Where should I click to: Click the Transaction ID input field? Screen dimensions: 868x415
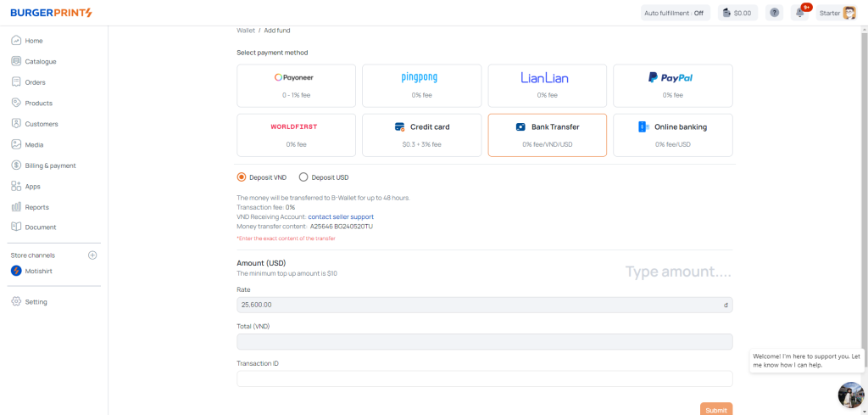tap(484, 379)
